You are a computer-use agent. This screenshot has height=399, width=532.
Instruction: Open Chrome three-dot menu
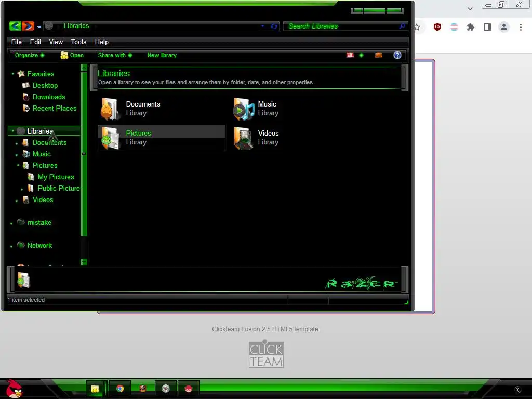[521, 27]
